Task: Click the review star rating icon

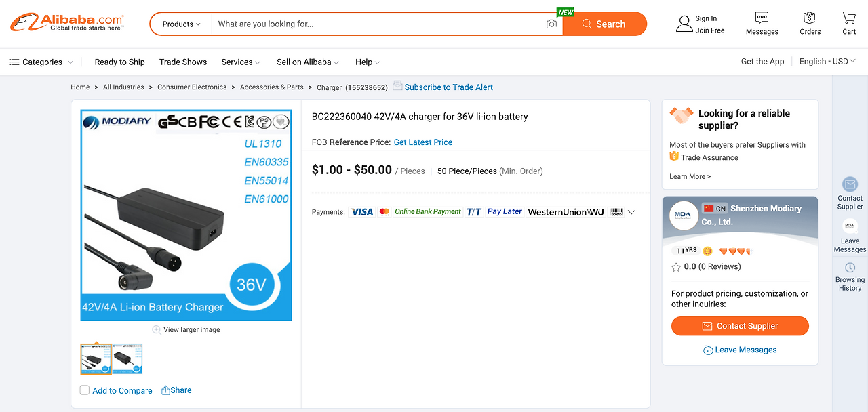Action: tap(676, 267)
